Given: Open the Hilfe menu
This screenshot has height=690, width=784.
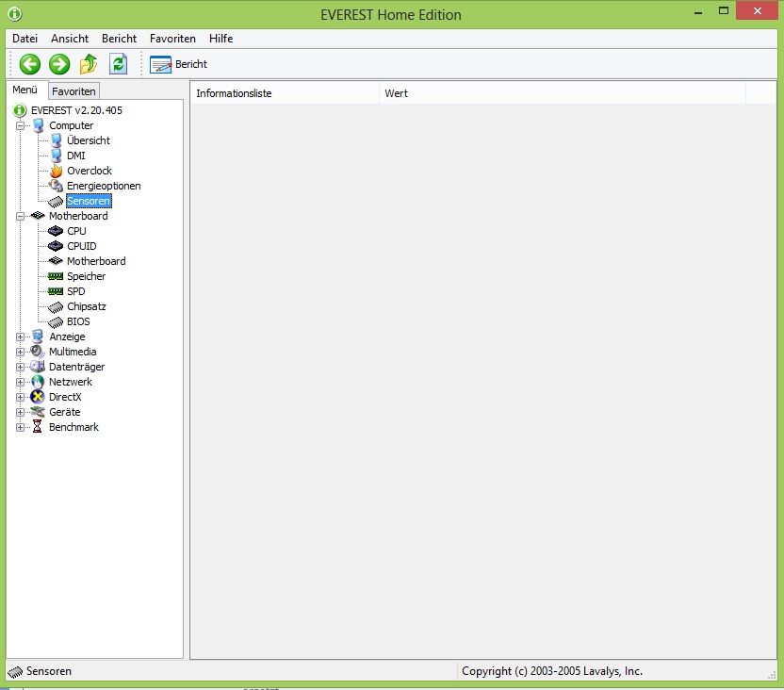Looking at the screenshot, I should 221,39.
